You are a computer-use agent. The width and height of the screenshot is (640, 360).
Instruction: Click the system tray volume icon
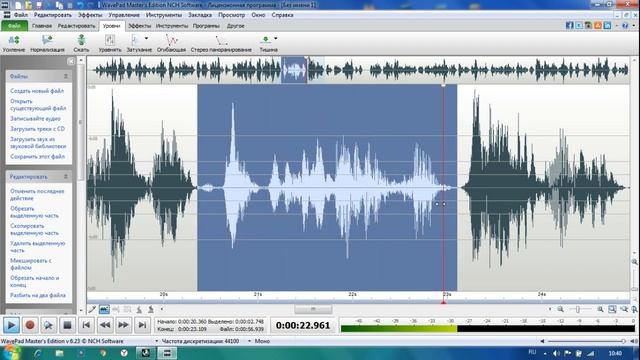[556, 353]
